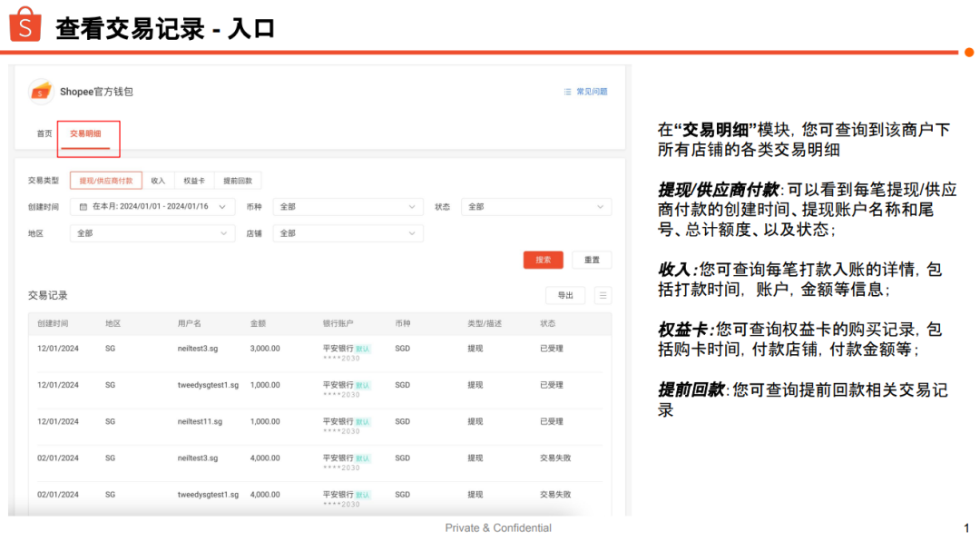Expand the 币种 currency dropdown

click(x=348, y=207)
